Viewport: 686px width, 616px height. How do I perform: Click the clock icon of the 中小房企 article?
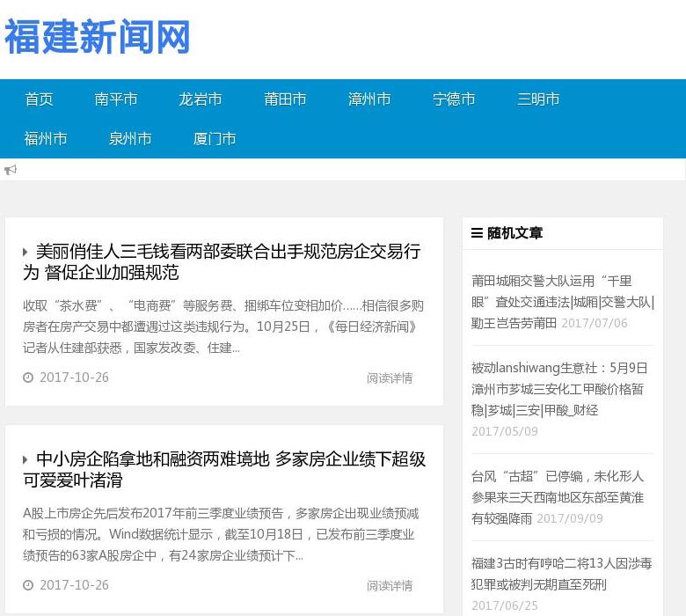click(x=28, y=585)
